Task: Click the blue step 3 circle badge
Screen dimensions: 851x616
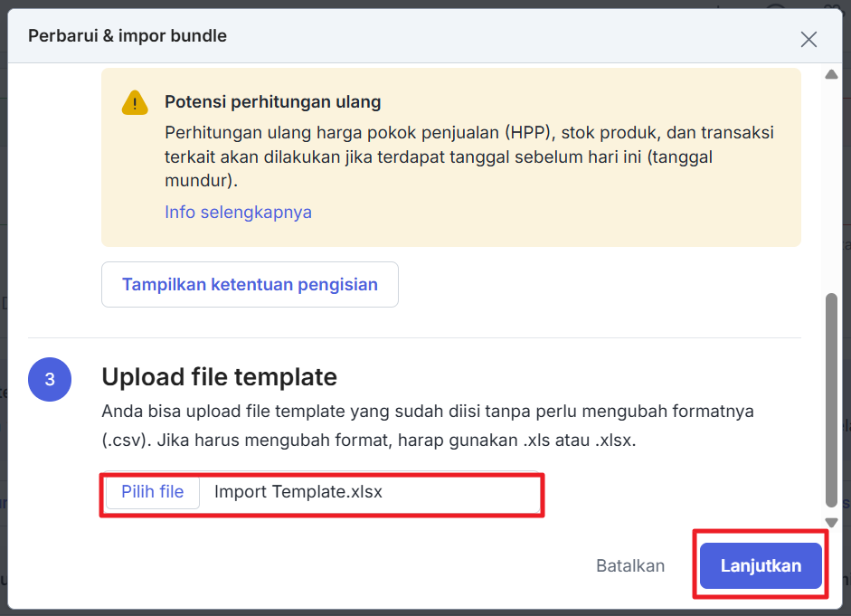Action: [50, 380]
